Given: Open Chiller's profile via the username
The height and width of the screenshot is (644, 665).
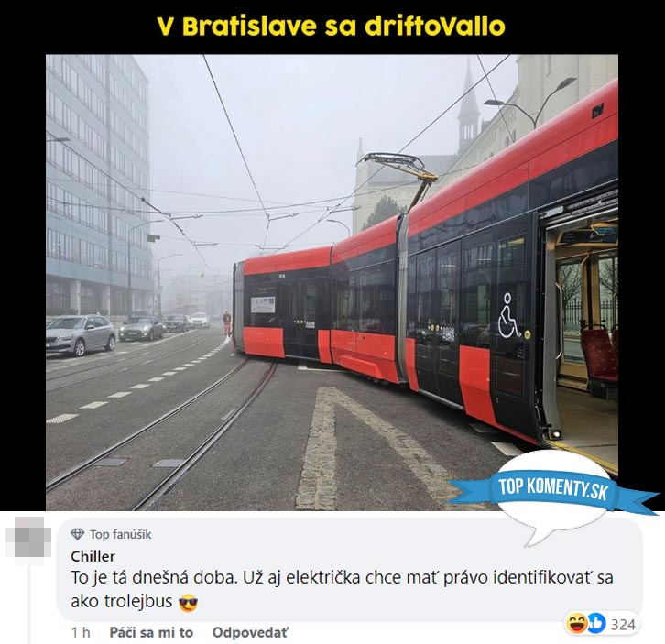Looking at the screenshot, I should coord(93,556).
